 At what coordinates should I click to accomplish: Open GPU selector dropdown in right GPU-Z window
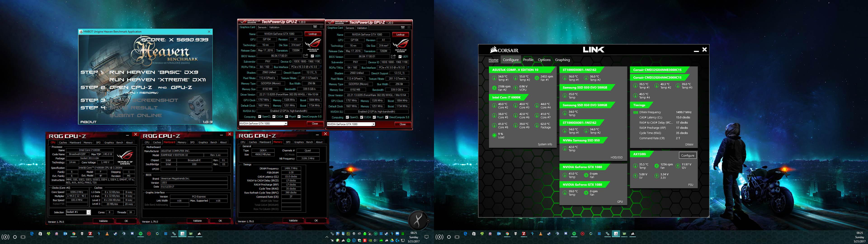[x=351, y=124]
